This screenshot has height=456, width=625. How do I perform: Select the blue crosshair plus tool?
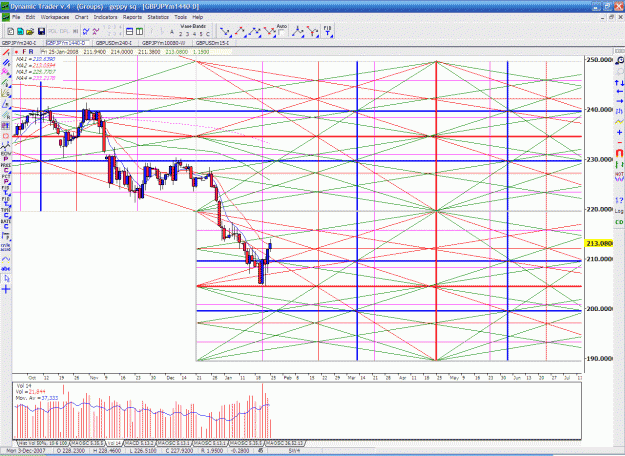(x=6, y=289)
